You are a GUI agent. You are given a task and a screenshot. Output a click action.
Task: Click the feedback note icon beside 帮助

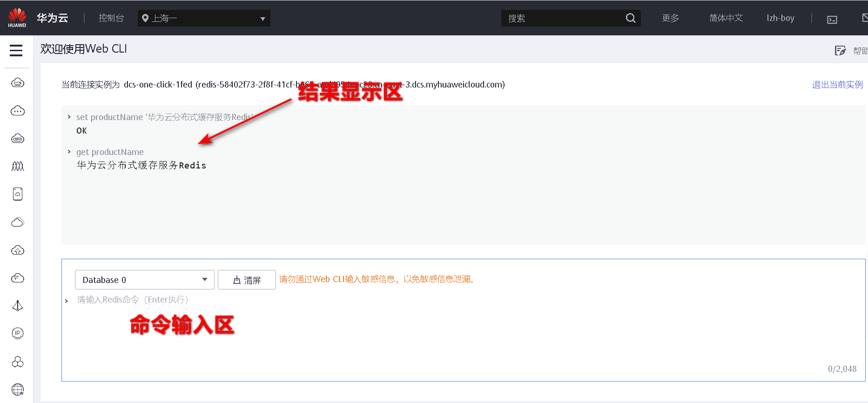[840, 51]
